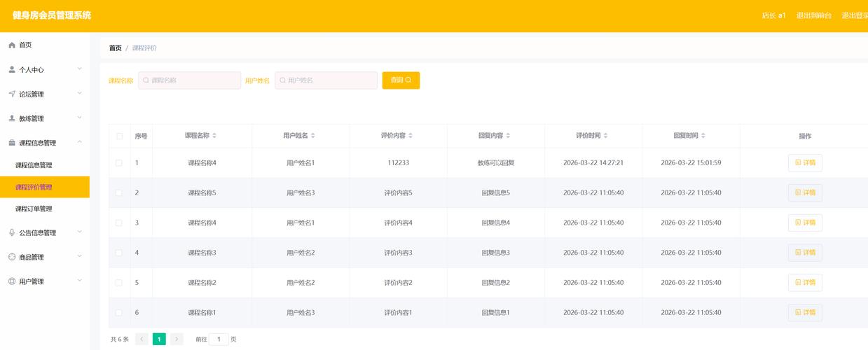This screenshot has width=868, height=350.
Task: Collapse the 课程信息管理 submenu chevron
Action: tap(79, 142)
